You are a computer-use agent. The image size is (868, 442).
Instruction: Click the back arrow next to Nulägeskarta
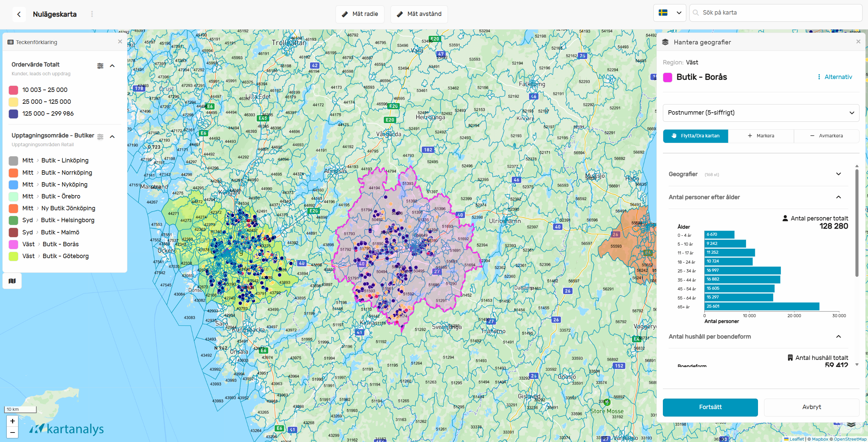point(19,14)
